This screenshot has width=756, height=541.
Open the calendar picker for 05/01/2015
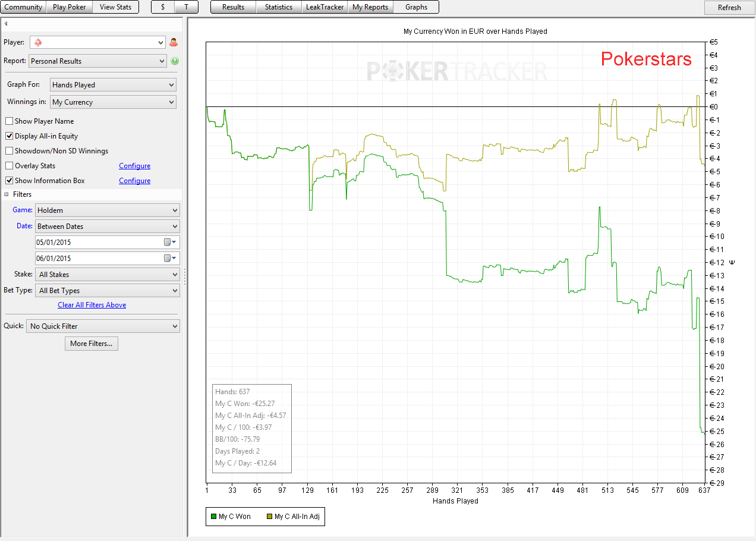tap(170, 243)
